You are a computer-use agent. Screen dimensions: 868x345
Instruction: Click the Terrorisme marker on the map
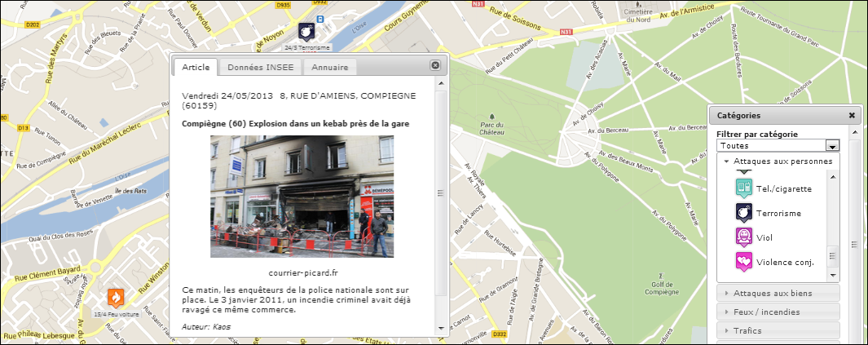(306, 31)
